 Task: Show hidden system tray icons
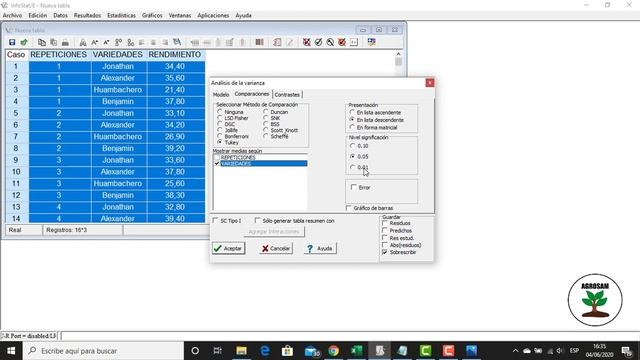516,351
